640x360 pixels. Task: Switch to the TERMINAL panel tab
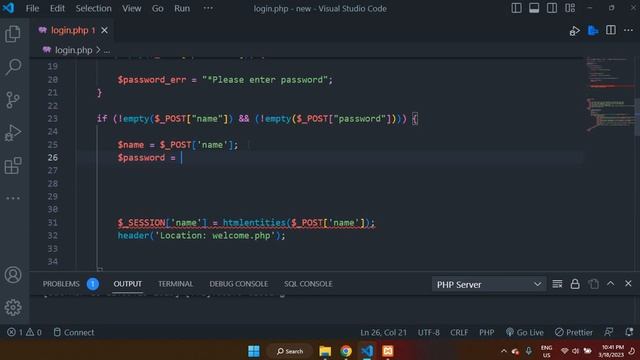click(x=176, y=284)
